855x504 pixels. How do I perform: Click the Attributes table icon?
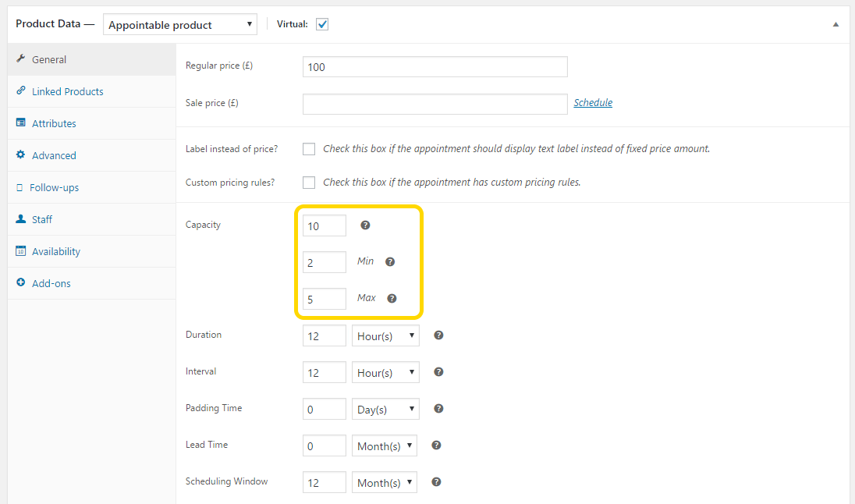21,122
